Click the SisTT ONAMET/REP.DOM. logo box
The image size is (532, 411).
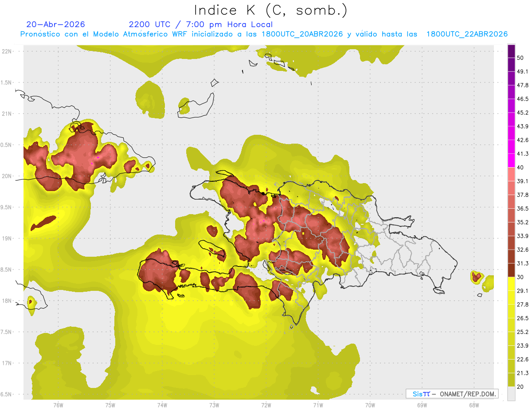[x=452, y=394]
